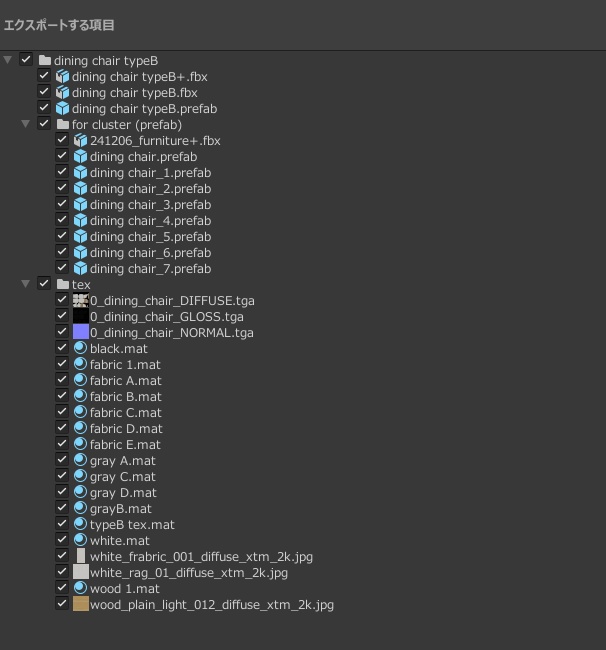Click the fabric C.mat material icon
The image size is (606, 650).
80,412
